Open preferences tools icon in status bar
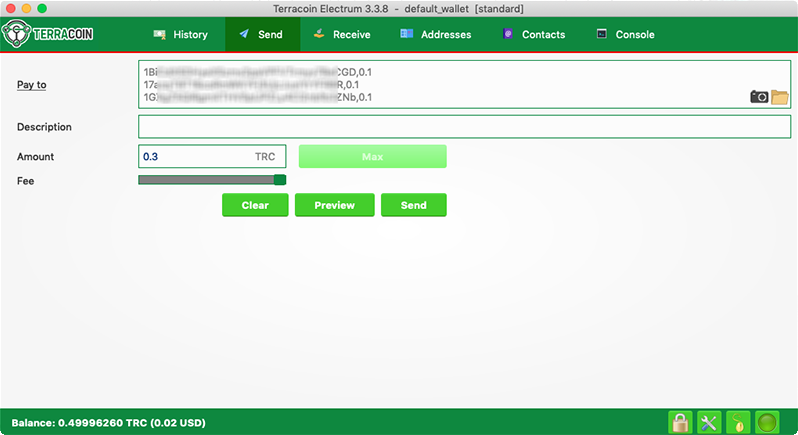798x435 pixels. (x=709, y=422)
